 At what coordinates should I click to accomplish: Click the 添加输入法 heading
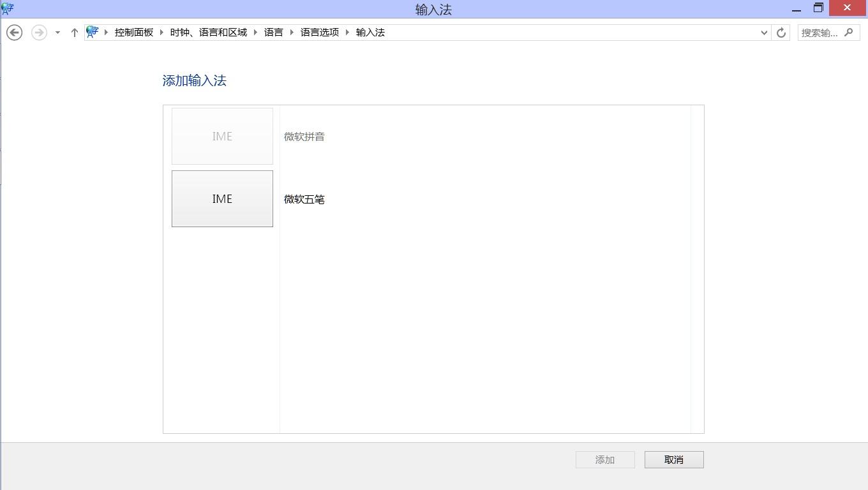click(x=195, y=80)
